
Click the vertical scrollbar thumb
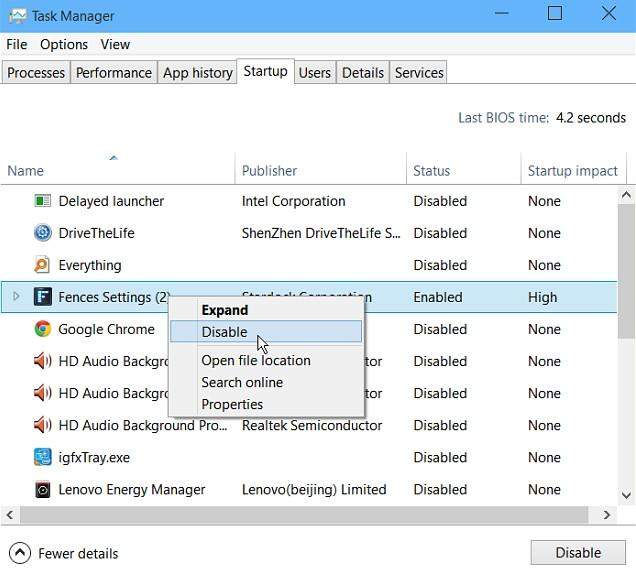pos(626,271)
